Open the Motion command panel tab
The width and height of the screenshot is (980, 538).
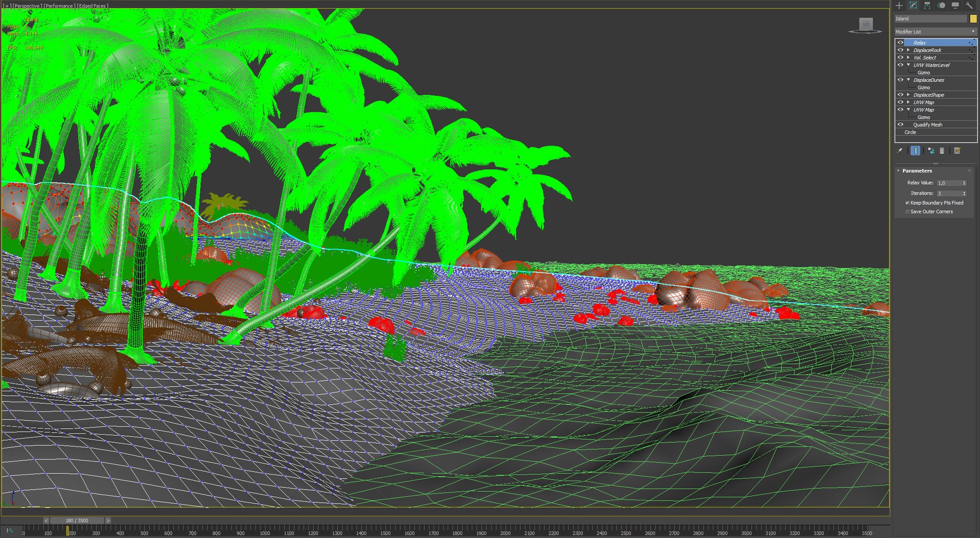(941, 6)
